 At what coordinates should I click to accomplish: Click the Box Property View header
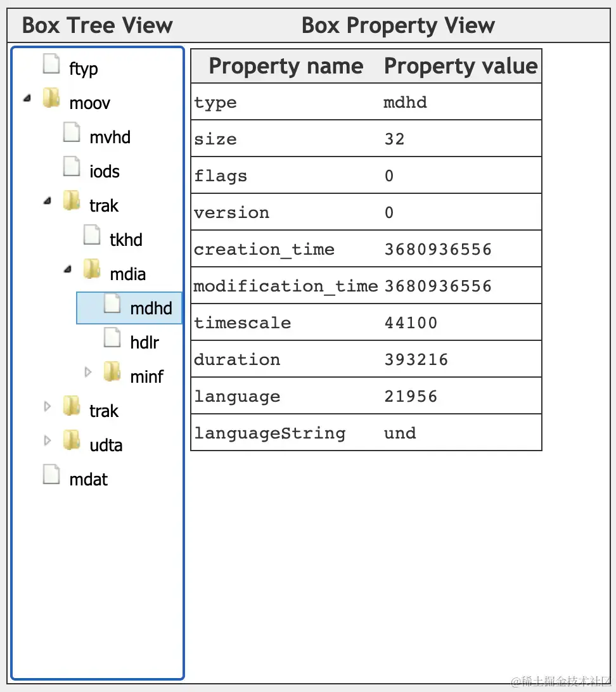[398, 25]
